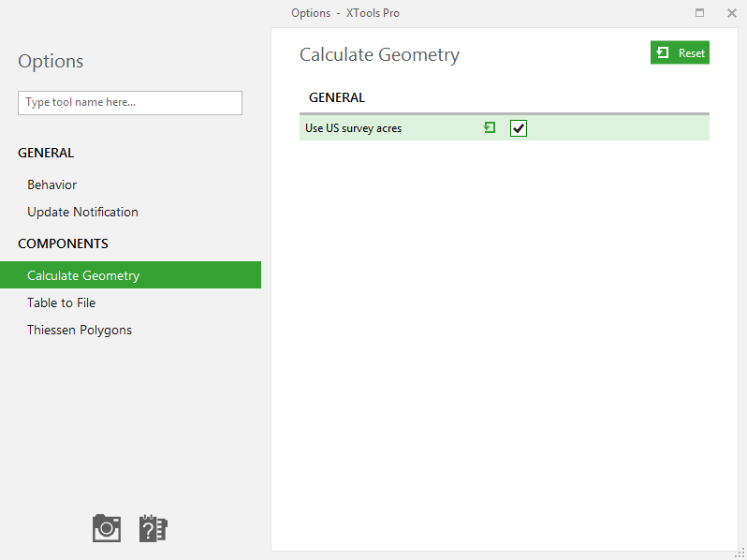Click the GENERAL header in sidebar
Image resolution: width=747 pixels, height=560 pixels.
point(46,153)
